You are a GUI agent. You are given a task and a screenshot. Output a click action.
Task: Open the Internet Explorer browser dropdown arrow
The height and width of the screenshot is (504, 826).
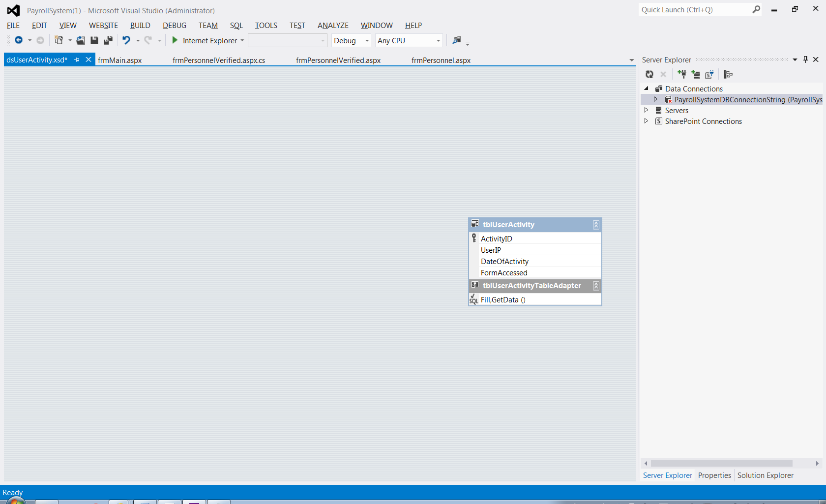point(242,41)
